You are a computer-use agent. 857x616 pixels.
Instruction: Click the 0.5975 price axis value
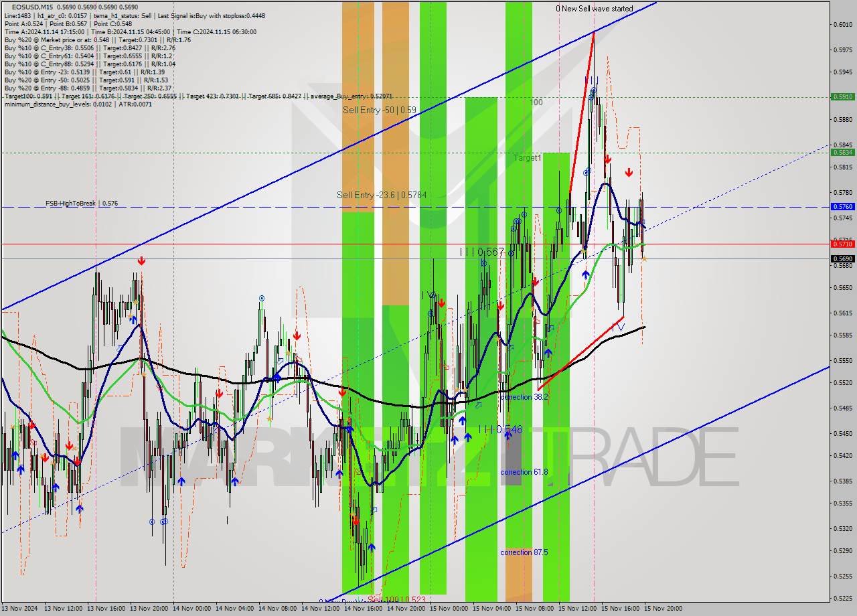coord(843,49)
